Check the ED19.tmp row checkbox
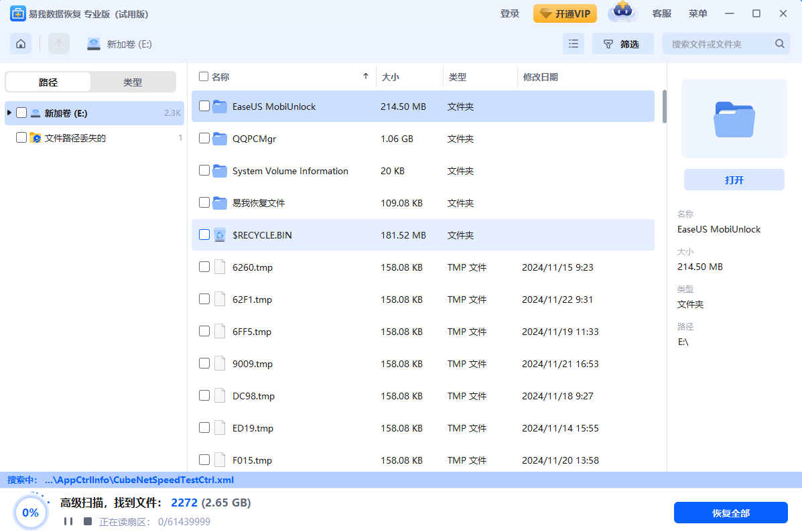 pos(204,428)
